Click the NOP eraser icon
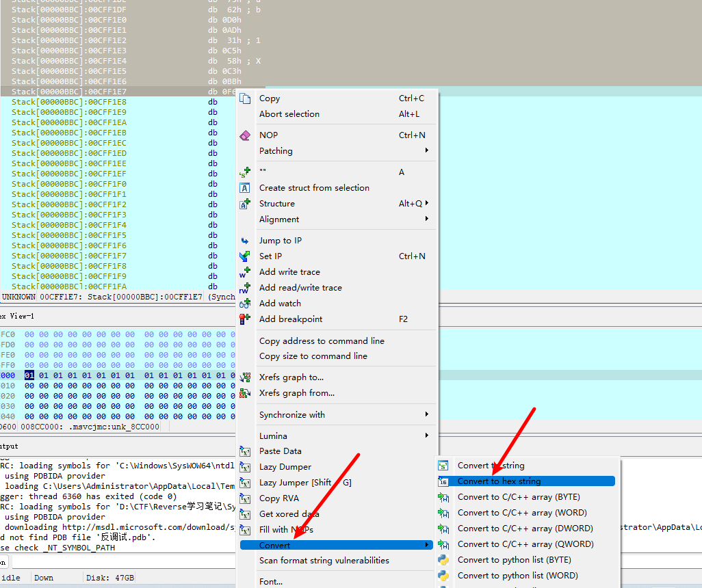Screen dimensions: 702x588 click(x=245, y=135)
